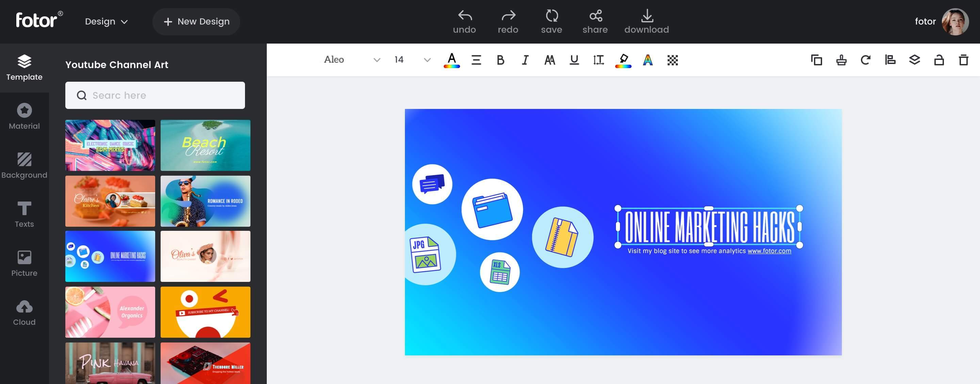
Task: Click the text highlight color swatch
Action: click(622, 59)
